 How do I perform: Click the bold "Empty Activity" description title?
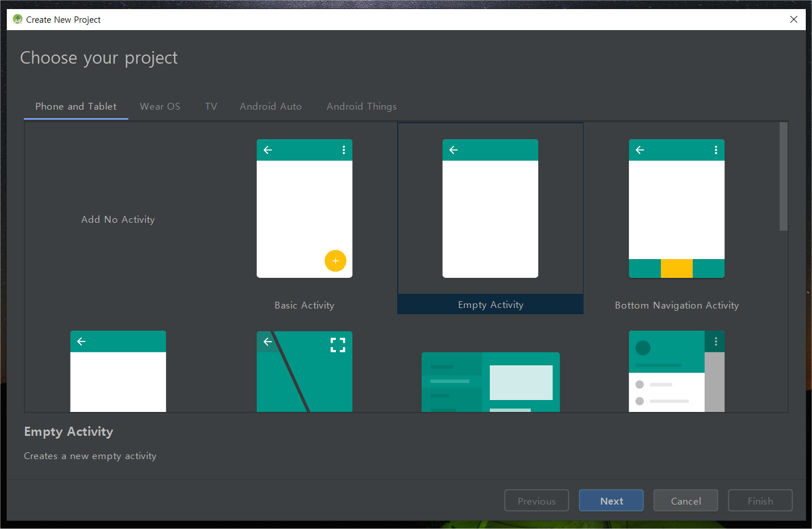pos(69,432)
